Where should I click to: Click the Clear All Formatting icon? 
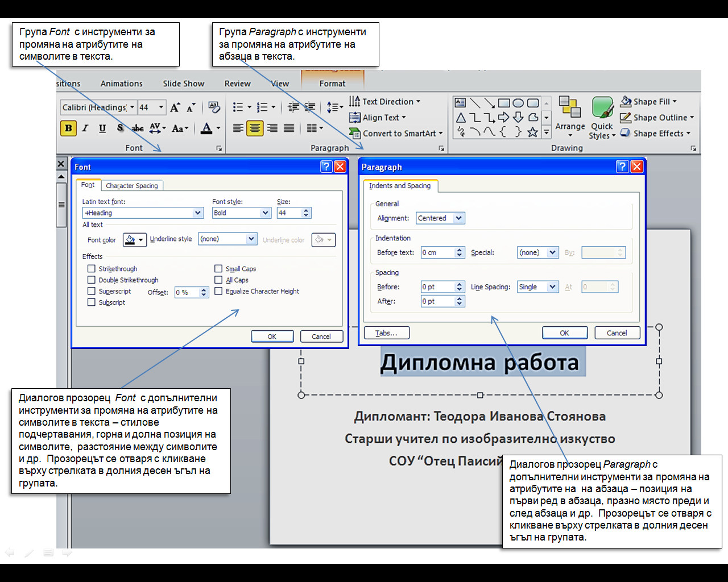click(214, 107)
